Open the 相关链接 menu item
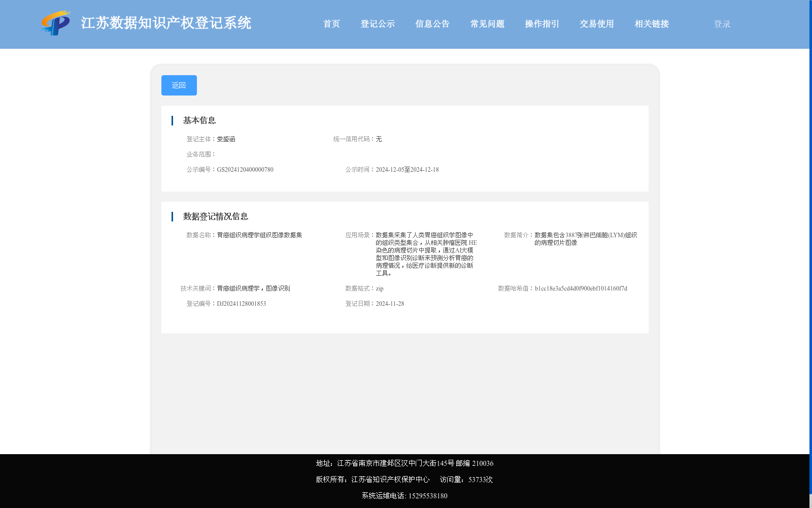This screenshot has width=812, height=508. point(652,24)
